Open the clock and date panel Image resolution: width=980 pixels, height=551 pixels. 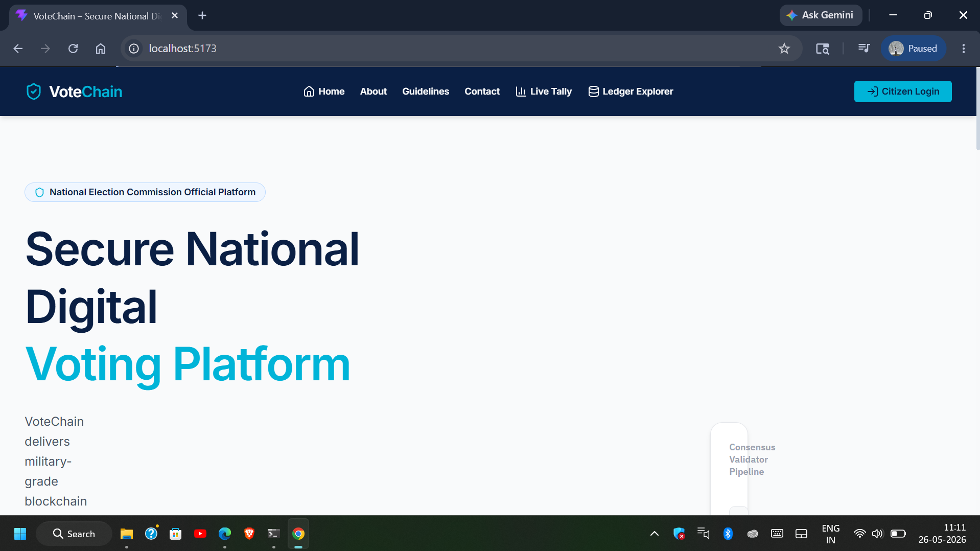[x=942, y=534]
